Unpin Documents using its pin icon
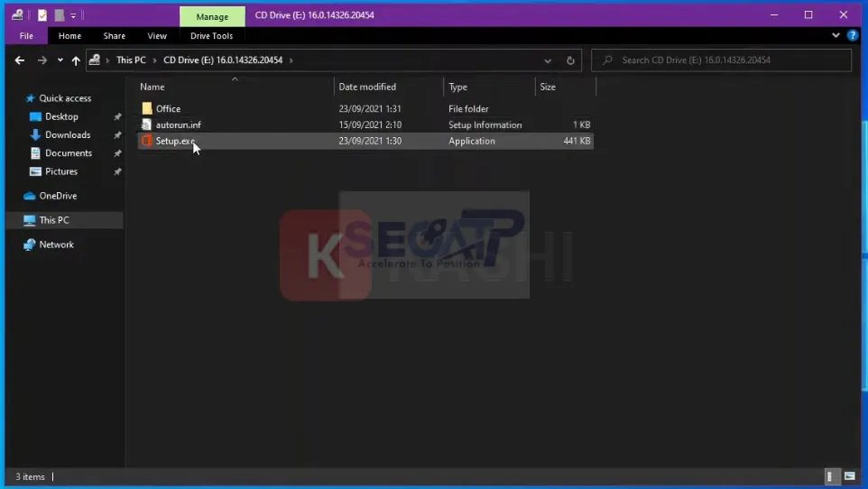 117,153
